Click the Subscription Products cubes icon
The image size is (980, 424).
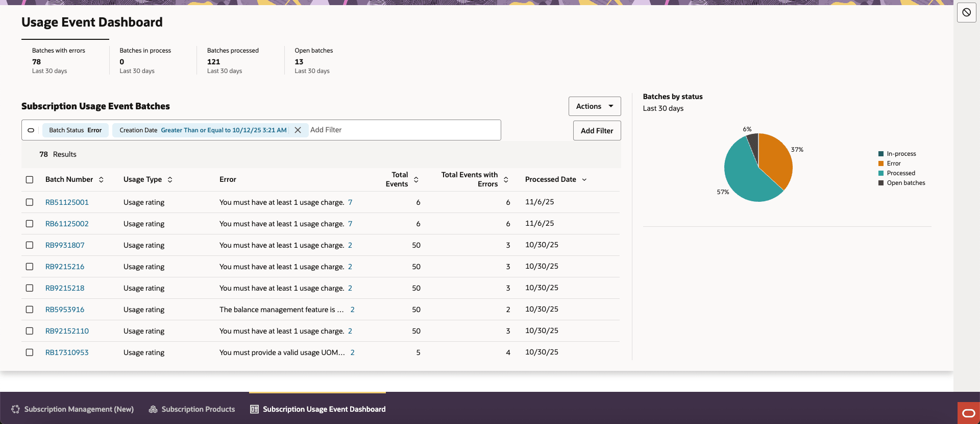pos(153,409)
